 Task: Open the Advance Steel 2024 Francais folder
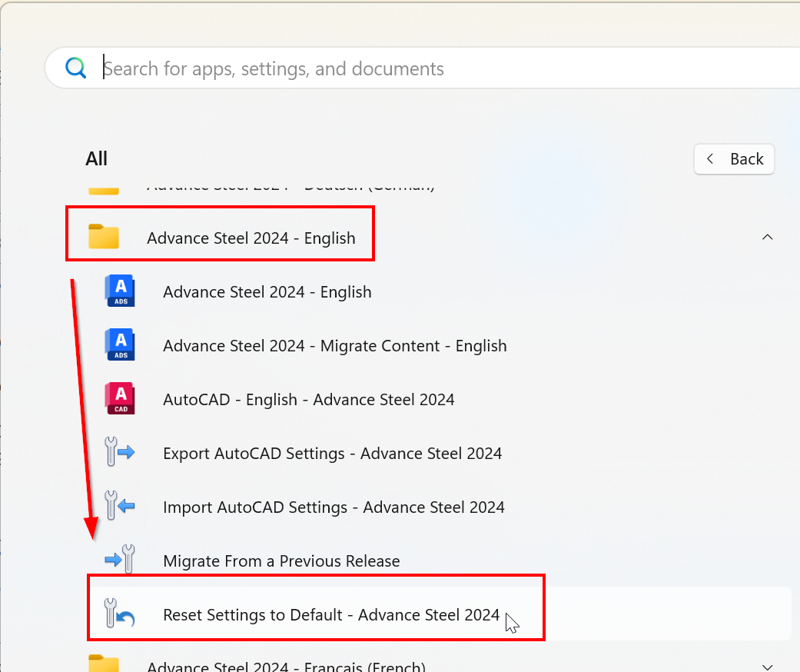[x=286, y=667]
